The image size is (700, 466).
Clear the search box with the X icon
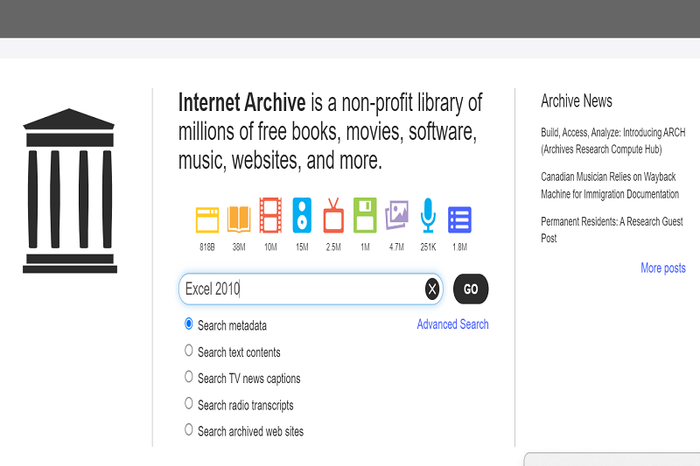[432, 289]
